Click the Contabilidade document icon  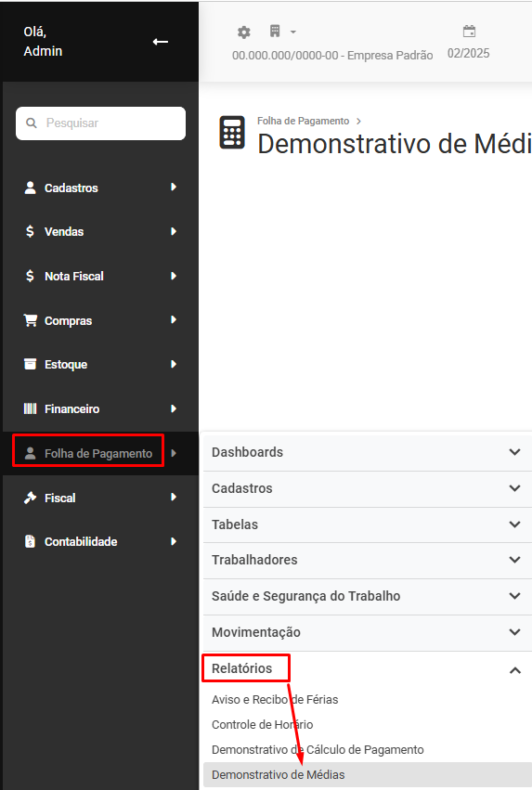(x=31, y=541)
